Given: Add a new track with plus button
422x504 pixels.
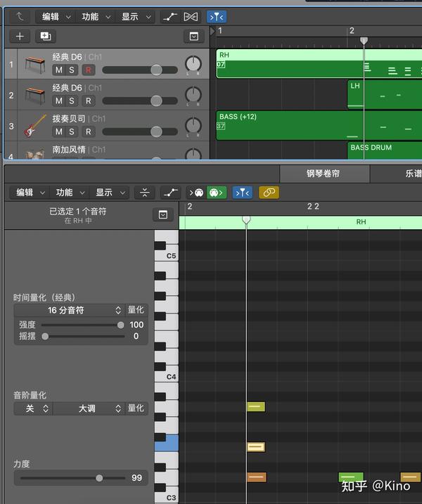Looking at the screenshot, I should (20, 37).
